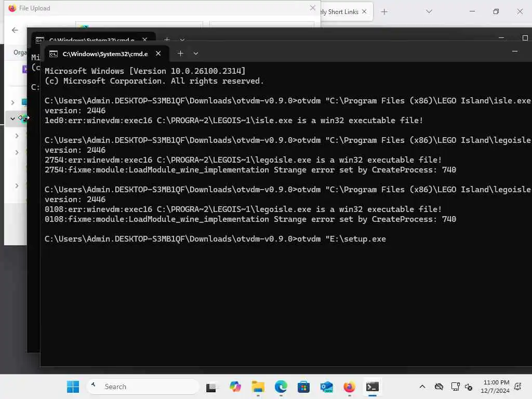Viewport: 532px width, 399px height.
Task: Open Outlook from the taskbar
Action: [327, 387]
